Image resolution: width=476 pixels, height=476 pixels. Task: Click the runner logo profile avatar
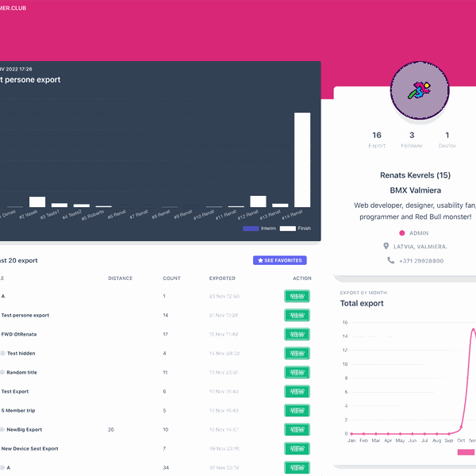(x=420, y=91)
